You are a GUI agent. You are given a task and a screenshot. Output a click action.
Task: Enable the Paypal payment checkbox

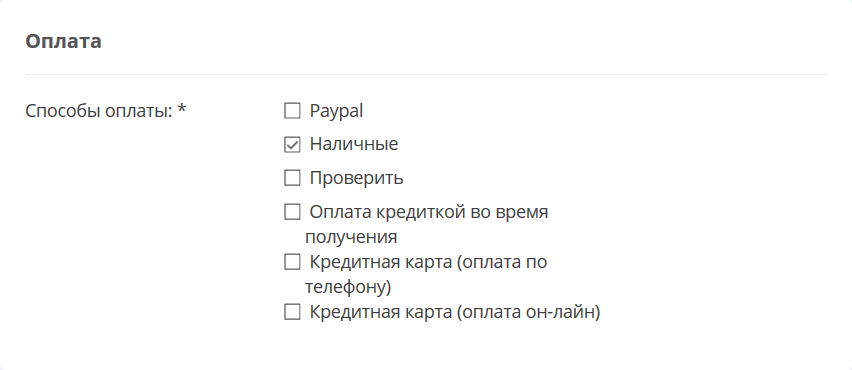[x=292, y=111]
